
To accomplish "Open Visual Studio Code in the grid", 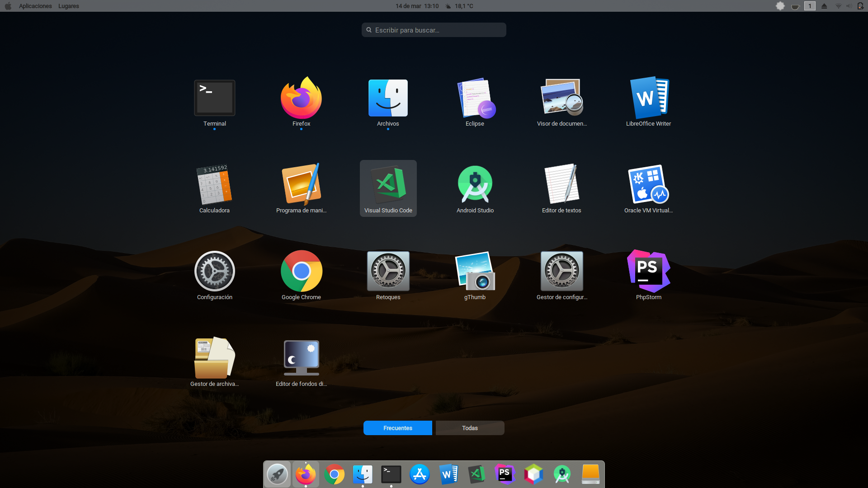I will point(388,189).
